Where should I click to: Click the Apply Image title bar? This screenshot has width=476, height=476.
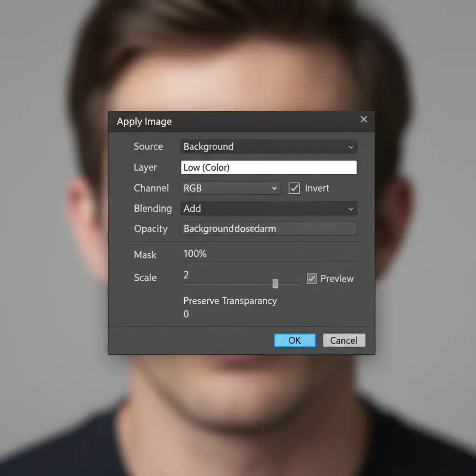pos(232,122)
